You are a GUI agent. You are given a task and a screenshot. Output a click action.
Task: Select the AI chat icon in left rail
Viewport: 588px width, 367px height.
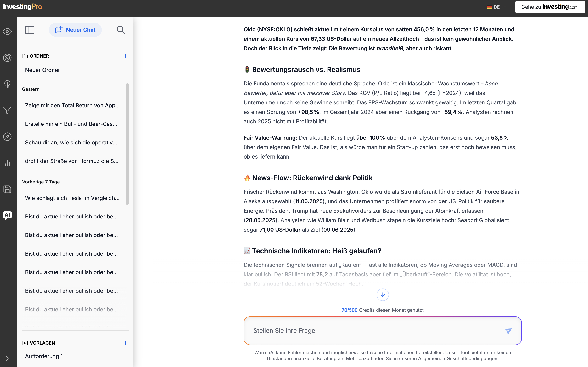tap(7, 215)
